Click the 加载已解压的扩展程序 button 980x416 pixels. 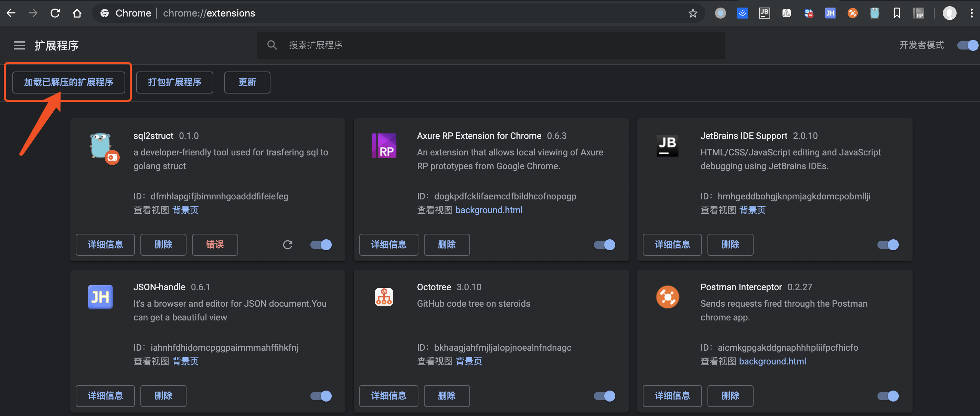click(68, 82)
